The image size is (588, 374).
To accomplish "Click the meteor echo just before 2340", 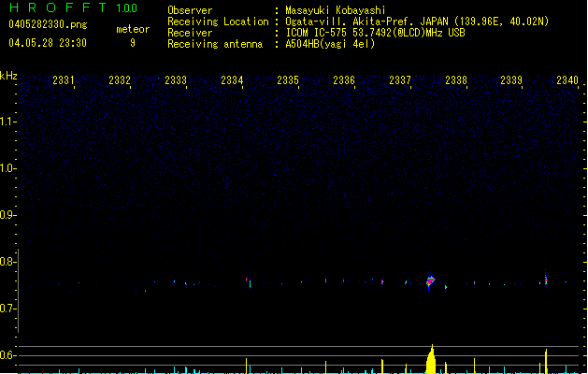I will click(546, 280).
